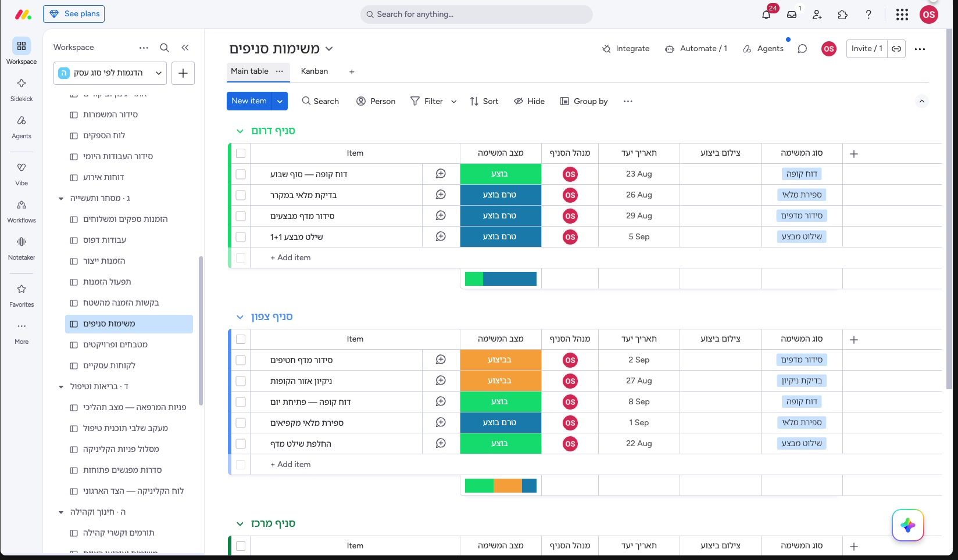The width and height of the screenshot is (958, 560).
Task: Open the inbox tray icon
Action: pos(792,15)
